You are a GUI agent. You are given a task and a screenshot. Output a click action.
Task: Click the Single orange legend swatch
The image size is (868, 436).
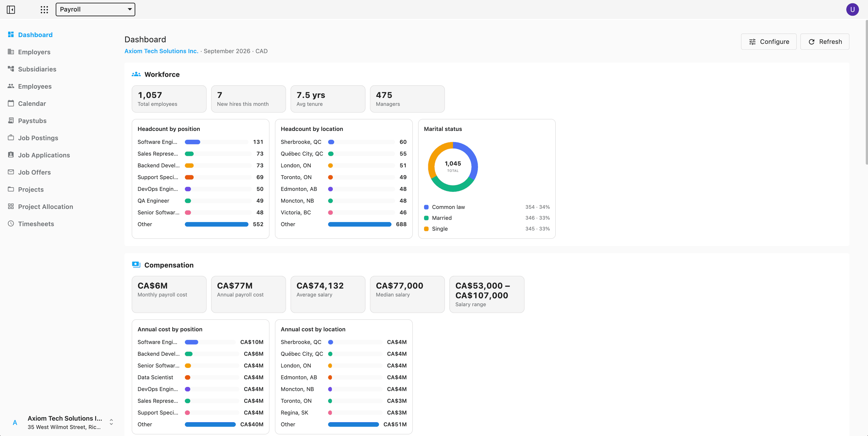426,229
